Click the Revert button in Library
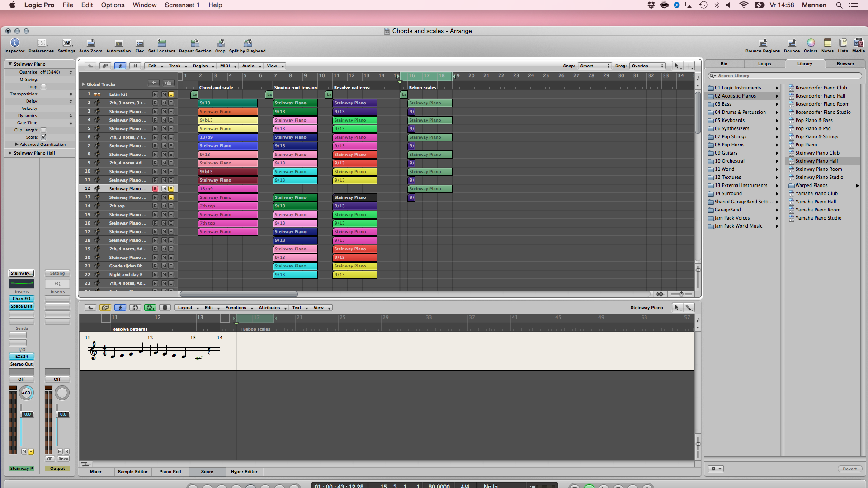868x488 pixels. click(849, 469)
